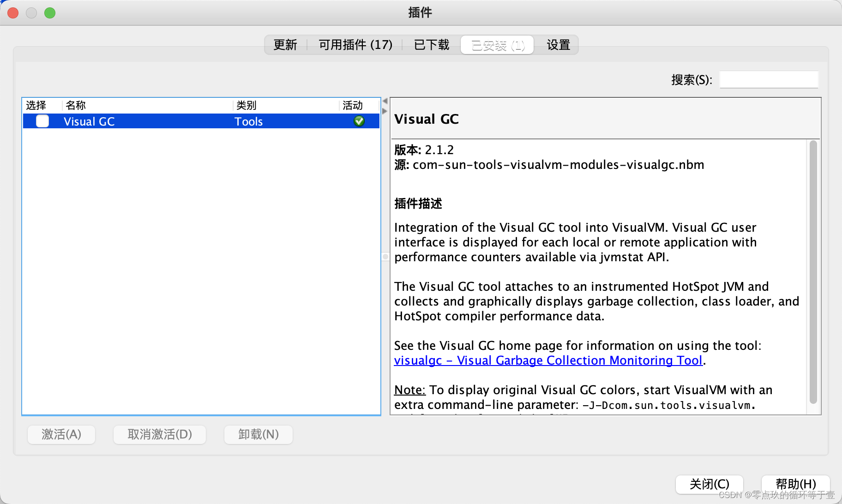Sort by the 活动 column header
This screenshot has width=842, height=504.
[x=359, y=105]
